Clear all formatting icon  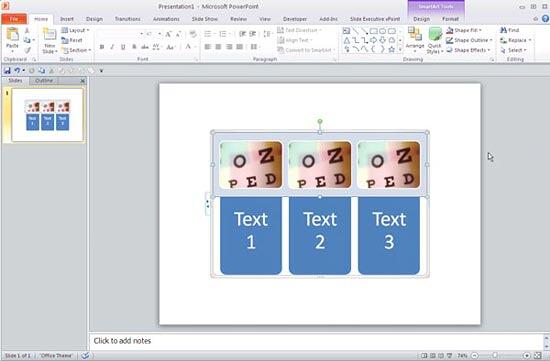(x=193, y=34)
